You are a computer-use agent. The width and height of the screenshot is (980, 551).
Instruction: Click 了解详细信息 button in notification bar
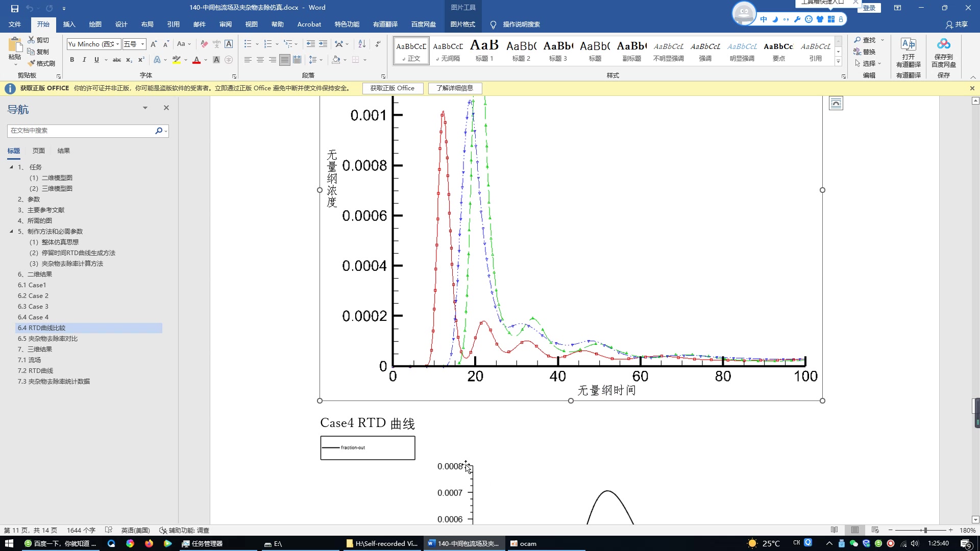coord(454,88)
